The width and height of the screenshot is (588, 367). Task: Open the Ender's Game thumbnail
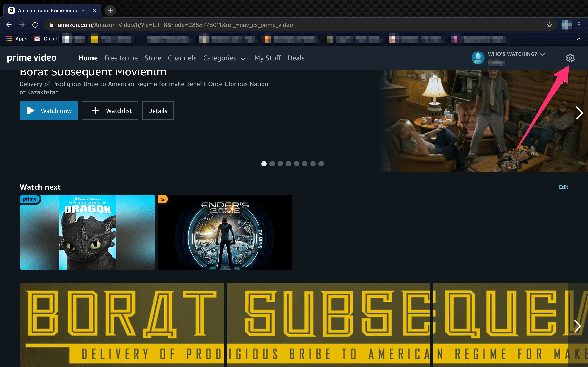tap(225, 232)
